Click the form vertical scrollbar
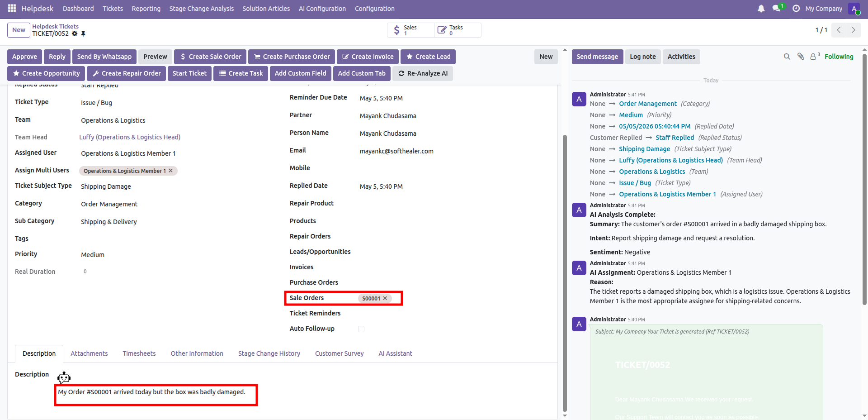The width and height of the screenshot is (868, 420). tap(565, 273)
